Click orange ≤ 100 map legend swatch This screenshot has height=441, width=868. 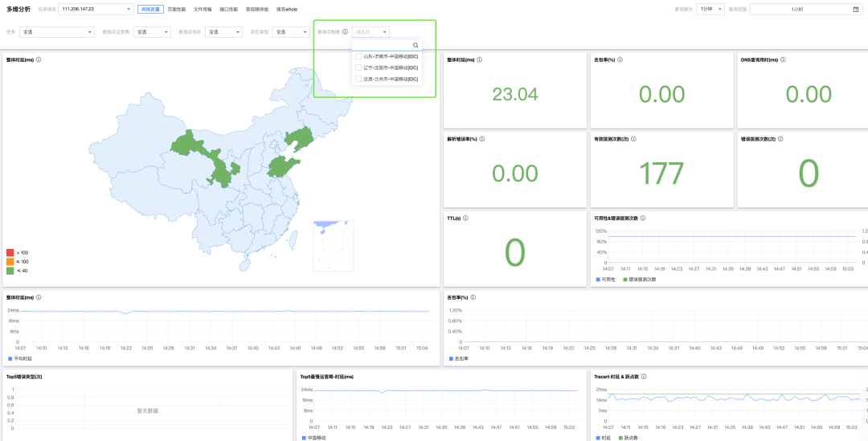[x=10, y=261]
